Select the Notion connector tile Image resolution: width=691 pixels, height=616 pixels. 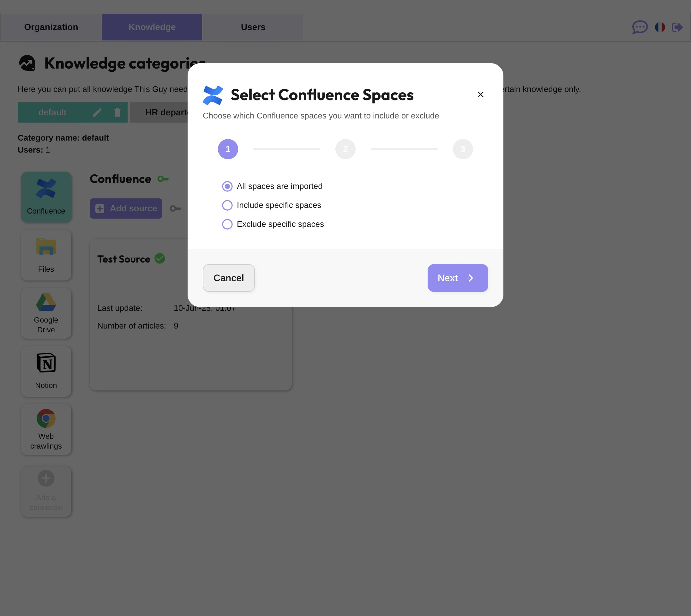tap(46, 371)
